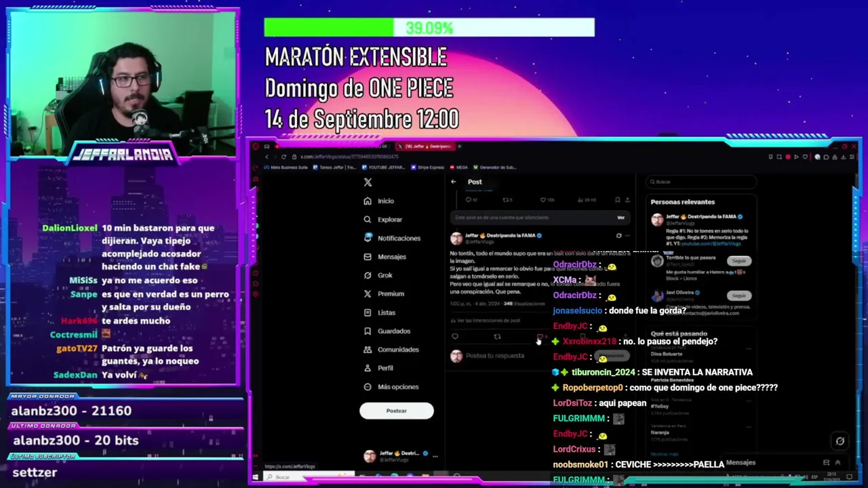Click the like heart under Jeffar's post

click(x=540, y=336)
